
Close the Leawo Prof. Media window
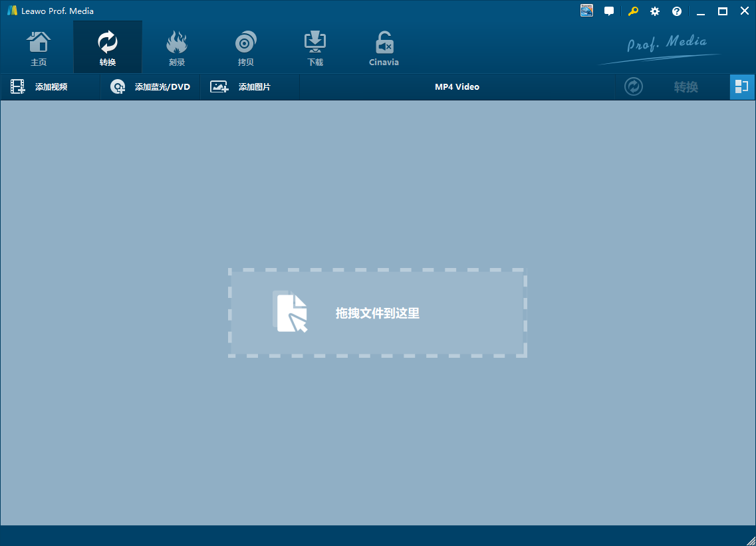(745, 11)
